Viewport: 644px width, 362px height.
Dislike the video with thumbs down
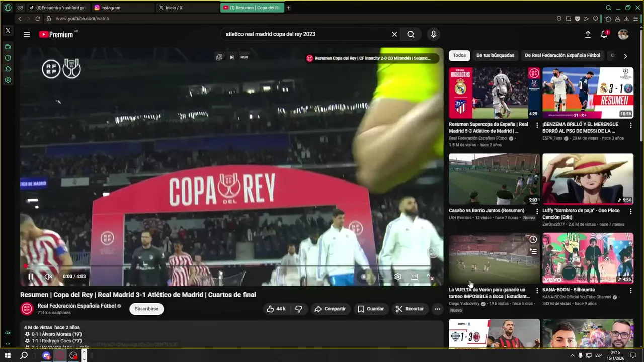pos(299,309)
